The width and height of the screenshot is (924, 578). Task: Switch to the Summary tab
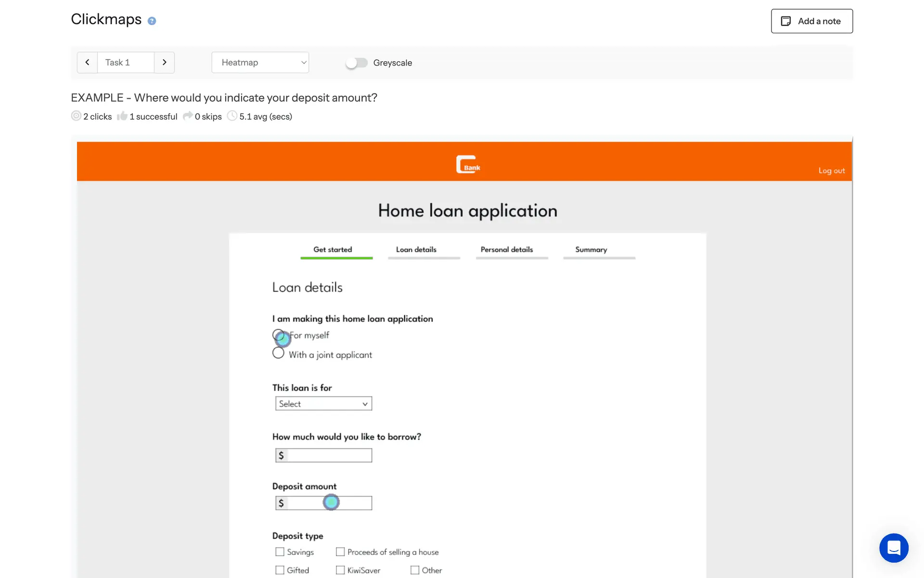point(591,250)
